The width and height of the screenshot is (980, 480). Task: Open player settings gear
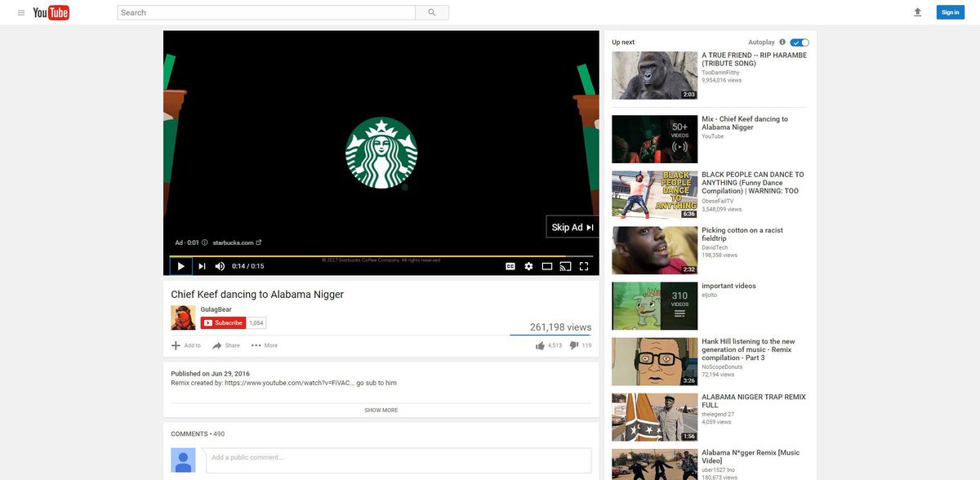(x=528, y=266)
